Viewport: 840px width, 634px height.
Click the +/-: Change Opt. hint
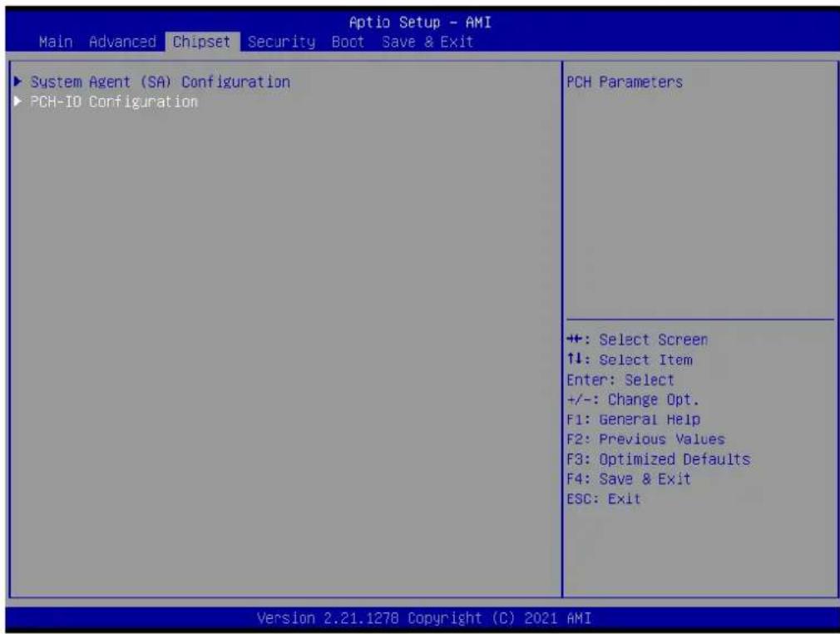click(633, 400)
